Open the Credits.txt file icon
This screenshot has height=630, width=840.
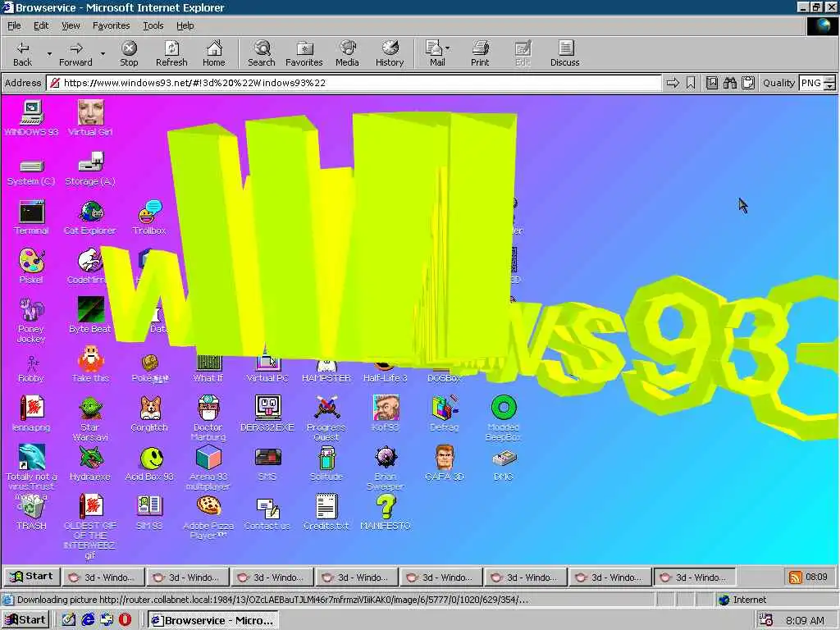pos(326,512)
